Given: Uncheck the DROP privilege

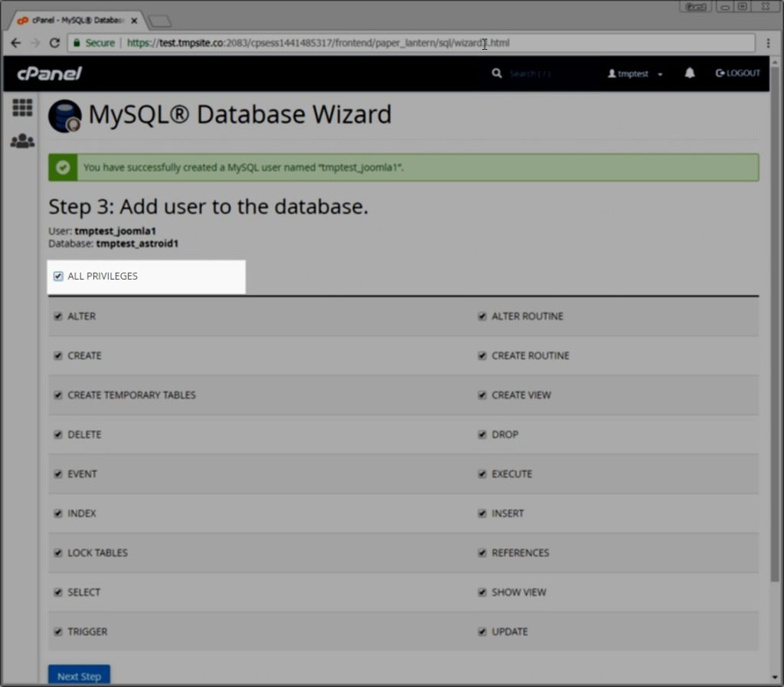Looking at the screenshot, I should [482, 435].
